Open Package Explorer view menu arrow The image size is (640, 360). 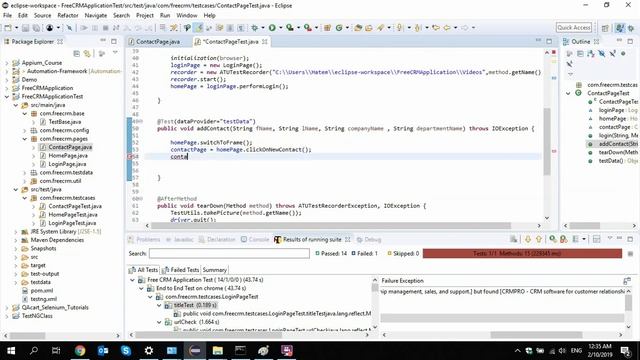pos(115,53)
